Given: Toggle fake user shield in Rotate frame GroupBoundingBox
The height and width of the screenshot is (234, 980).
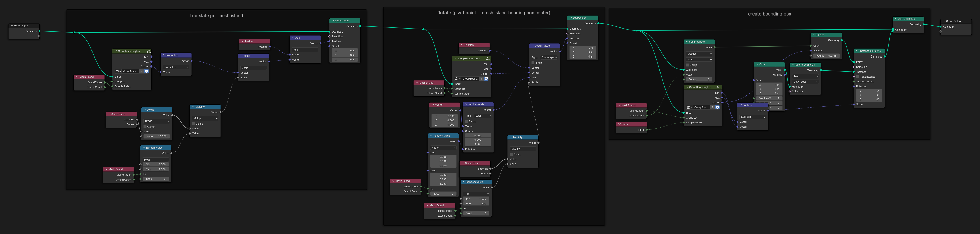Looking at the screenshot, I should coord(486,79).
